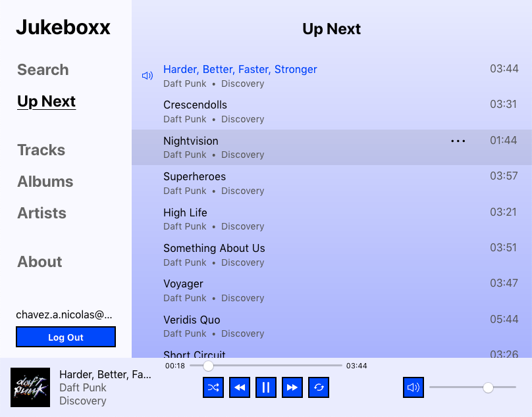This screenshot has width=532, height=417.
Task: Click the Jukeboxx logo title
Action: click(x=63, y=27)
